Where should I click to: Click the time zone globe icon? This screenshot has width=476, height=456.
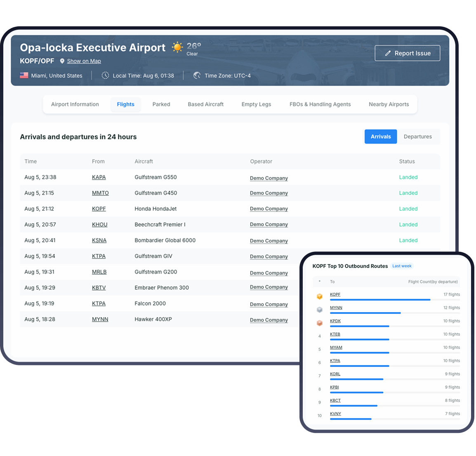pyautogui.click(x=197, y=75)
